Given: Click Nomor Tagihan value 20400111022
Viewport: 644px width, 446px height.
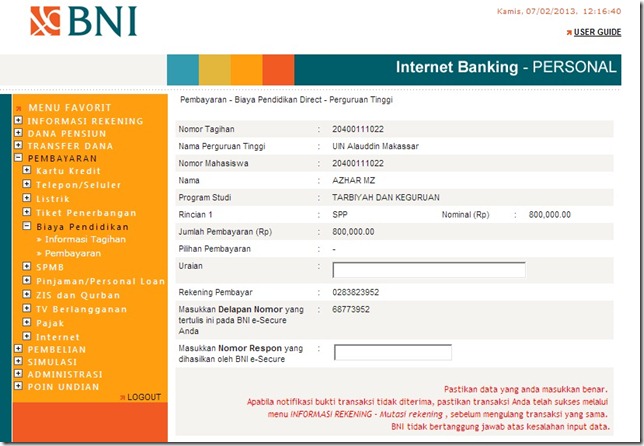Looking at the screenshot, I should [x=358, y=129].
